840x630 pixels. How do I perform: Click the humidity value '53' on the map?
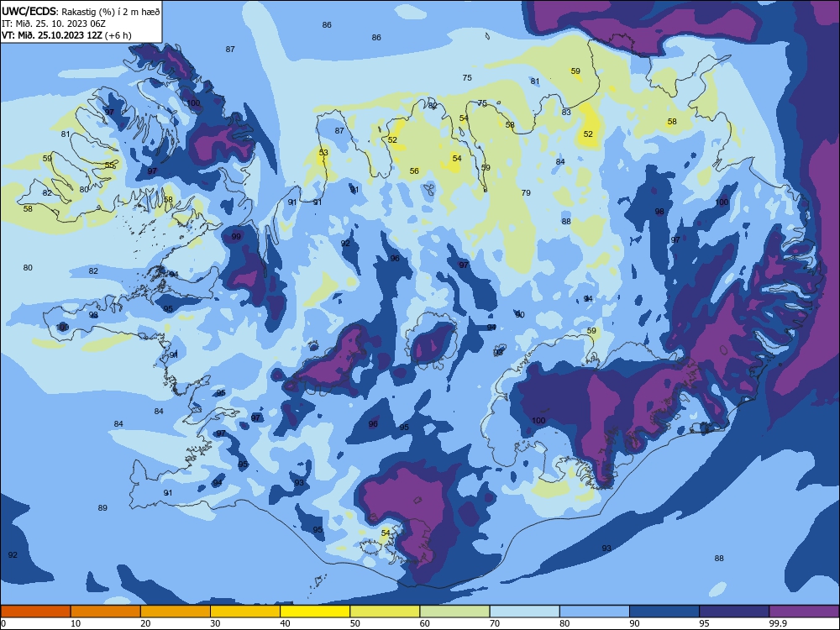323,153
